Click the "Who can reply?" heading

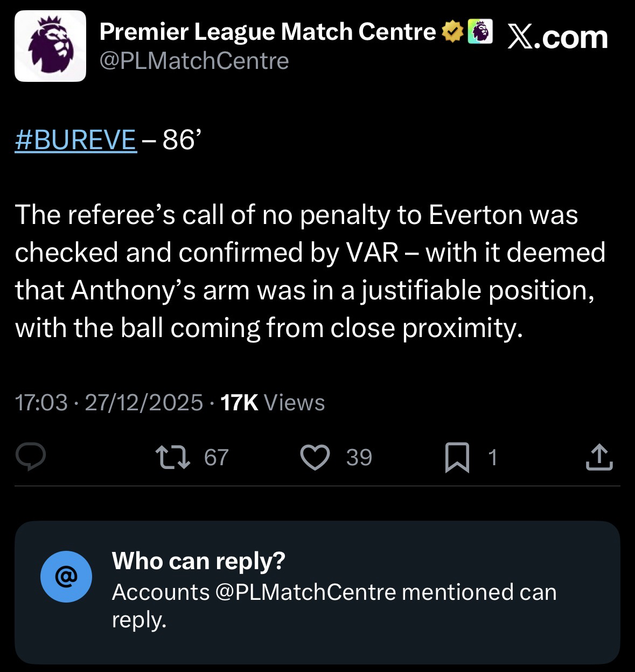click(198, 561)
